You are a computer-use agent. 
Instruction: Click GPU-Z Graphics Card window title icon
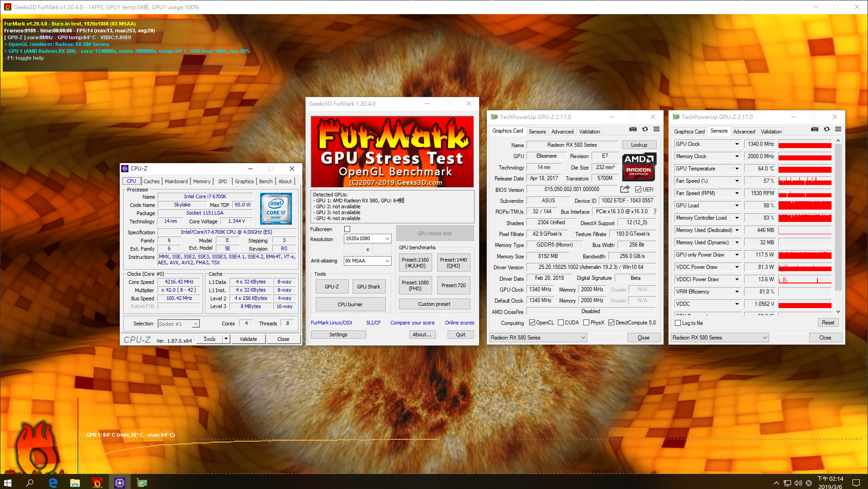click(494, 117)
